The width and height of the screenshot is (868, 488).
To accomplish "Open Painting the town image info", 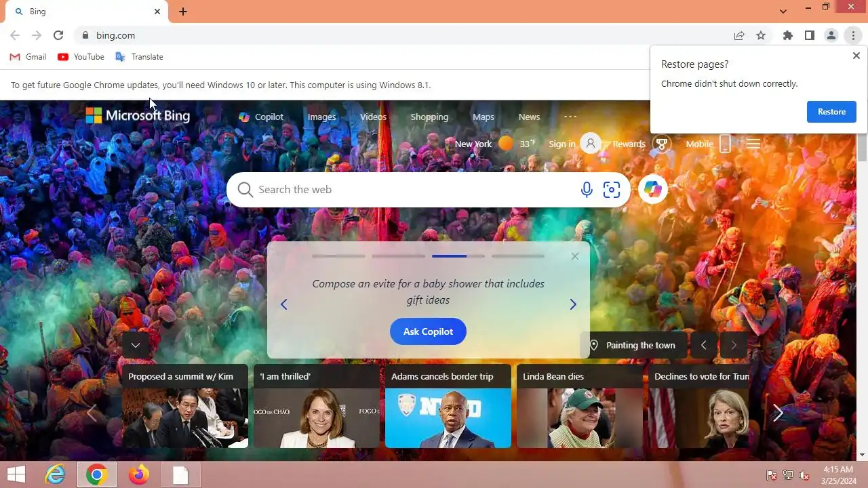I will tap(633, 345).
